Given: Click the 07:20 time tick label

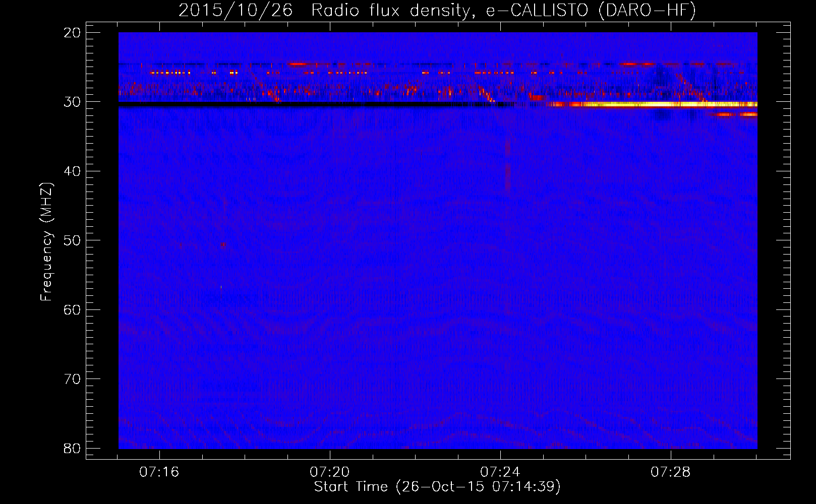Looking at the screenshot, I should (x=330, y=472).
